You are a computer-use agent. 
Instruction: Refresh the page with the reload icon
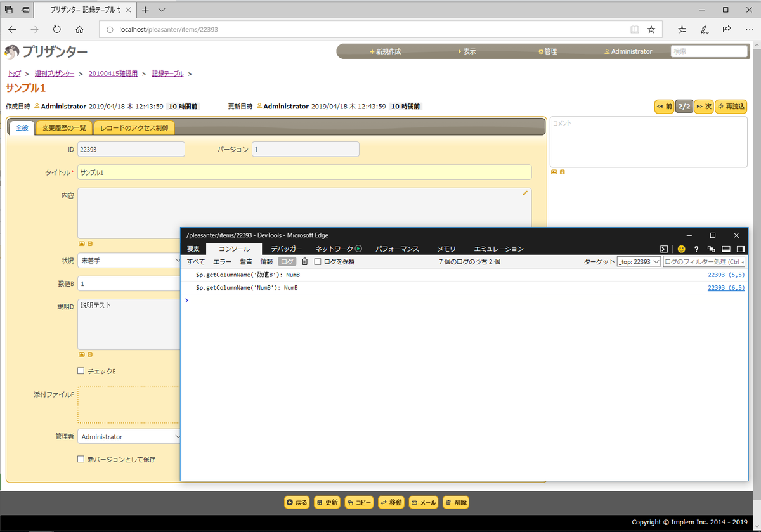tap(56, 29)
